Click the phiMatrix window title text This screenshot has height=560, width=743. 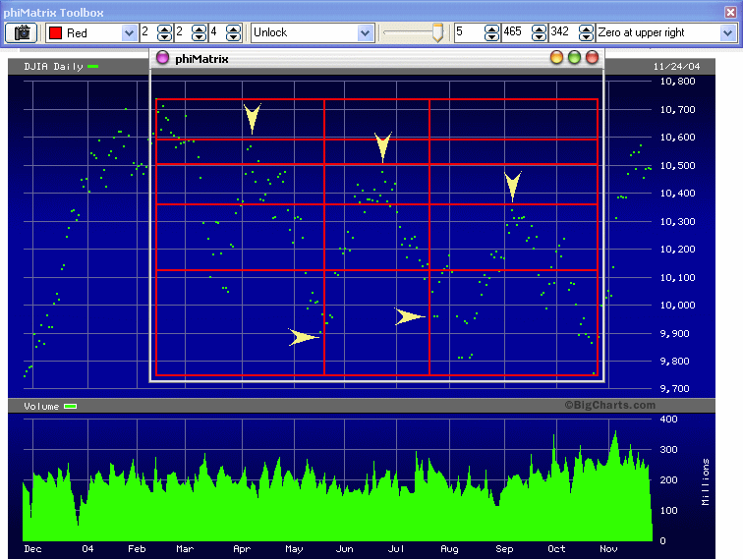201,59
